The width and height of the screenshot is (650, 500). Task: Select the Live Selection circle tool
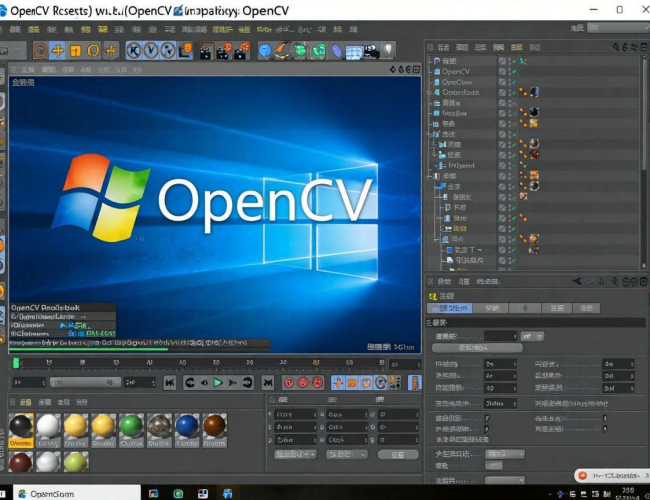(40, 51)
